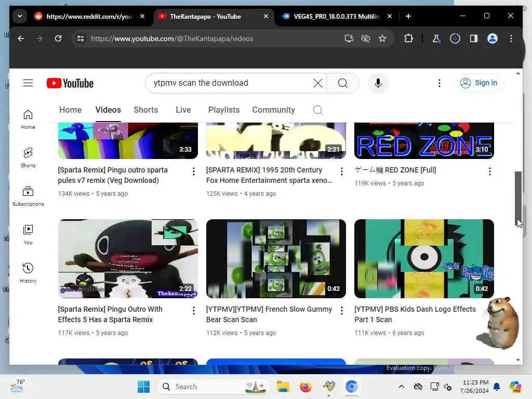Viewport: 532px width, 399px height.
Task: Play the PBS Kids Dash 0:42 thumbnail
Action: [424, 259]
